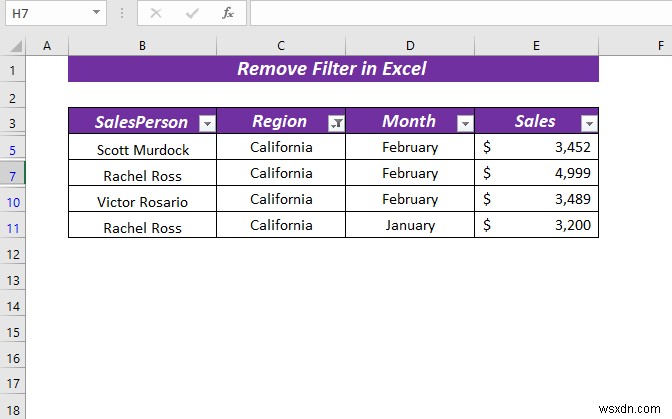This screenshot has height=419, width=672.
Task: Click the Enter checkmark icon in formula bar
Action: click(x=192, y=13)
